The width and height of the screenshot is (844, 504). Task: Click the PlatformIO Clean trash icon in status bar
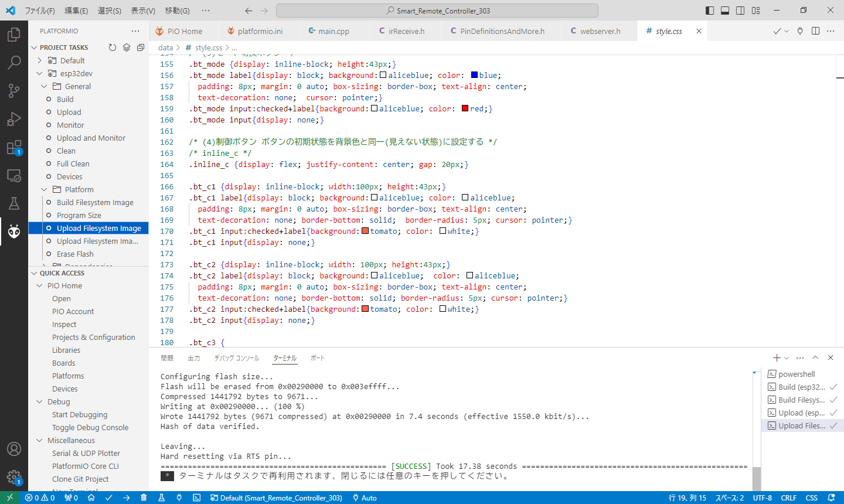[144, 498]
